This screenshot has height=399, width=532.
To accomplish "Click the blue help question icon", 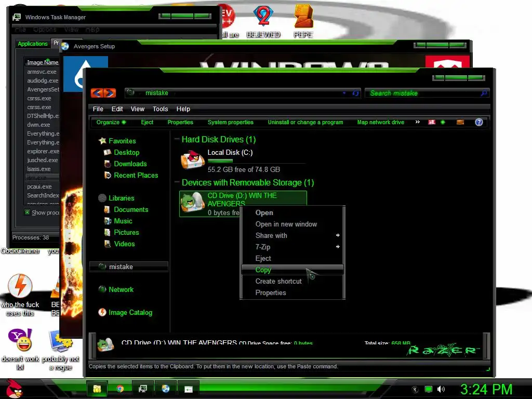I will point(478,122).
